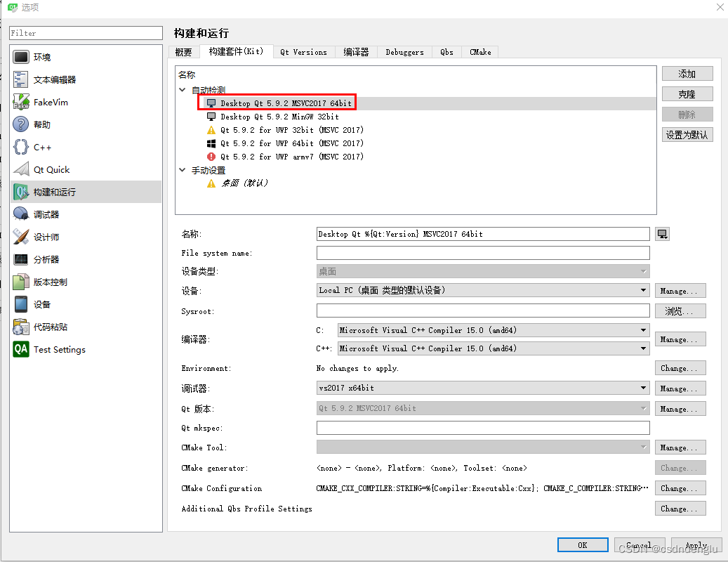The height and width of the screenshot is (562, 728).
Task: Click Manage button next to 调试器 debugger
Action: click(680, 388)
